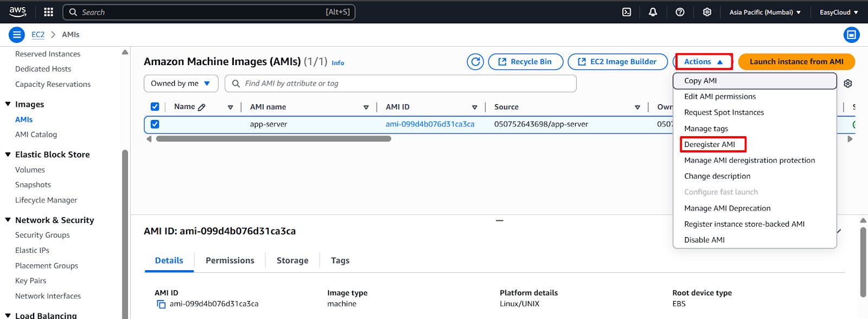Open the Owned by me dropdown

click(x=181, y=84)
